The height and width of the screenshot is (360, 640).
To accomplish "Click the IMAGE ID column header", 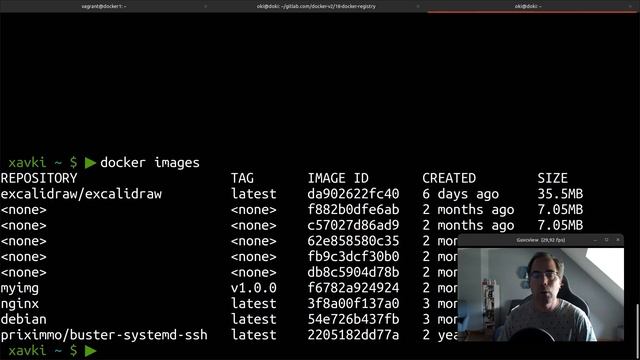I will [338, 178].
